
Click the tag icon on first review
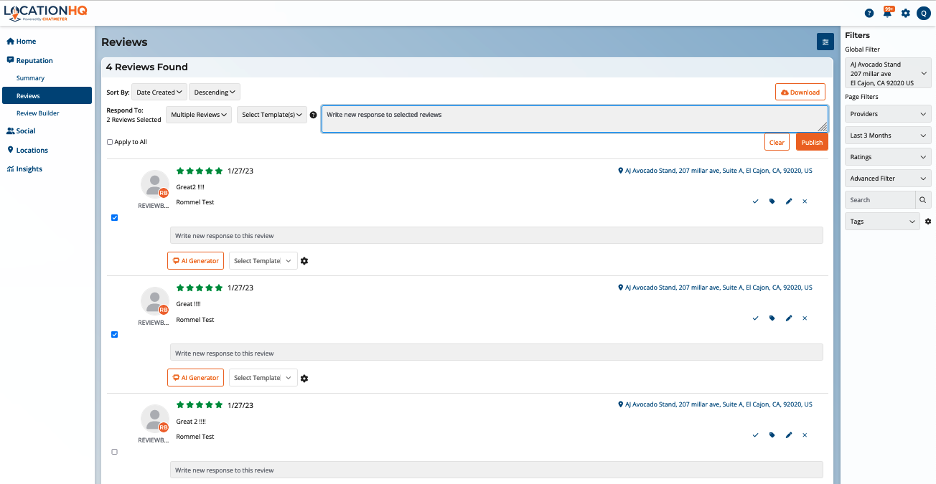(x=772, y=201)
